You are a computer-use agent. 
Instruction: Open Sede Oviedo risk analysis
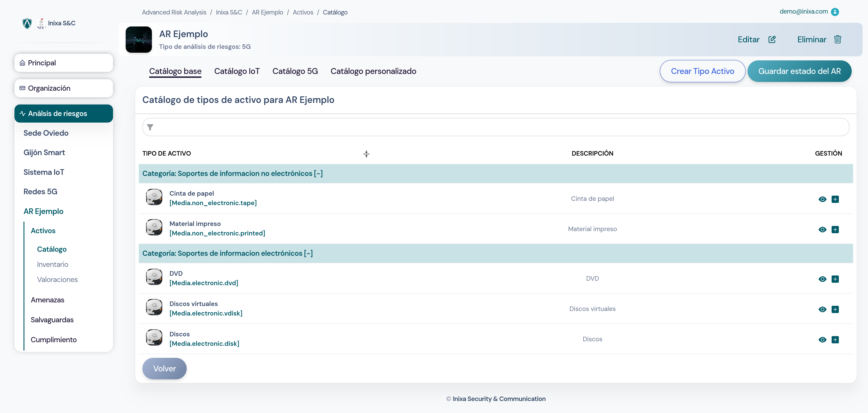point(46,133)
